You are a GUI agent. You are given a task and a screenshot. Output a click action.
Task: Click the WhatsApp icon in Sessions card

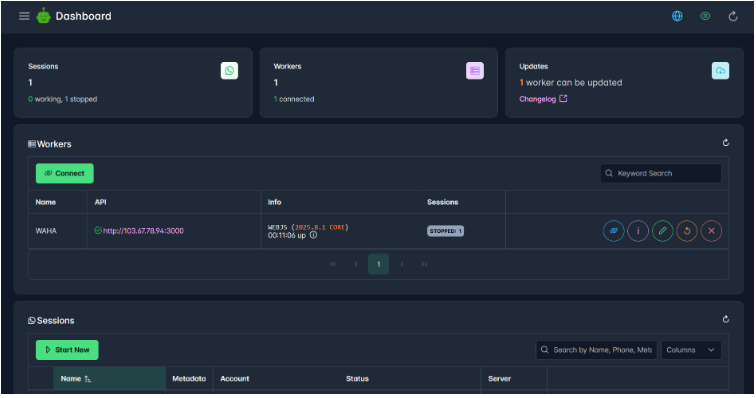click(x=230, y=70)
